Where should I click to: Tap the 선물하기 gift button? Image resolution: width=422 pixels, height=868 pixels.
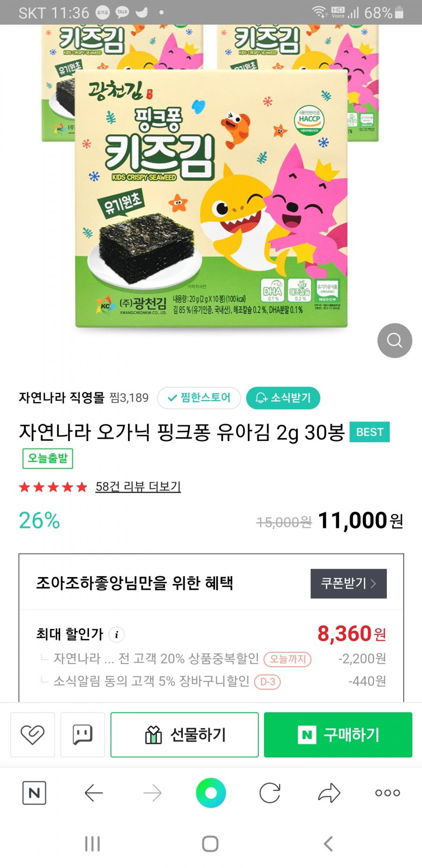pyautogui.click(x=185, y=734)
